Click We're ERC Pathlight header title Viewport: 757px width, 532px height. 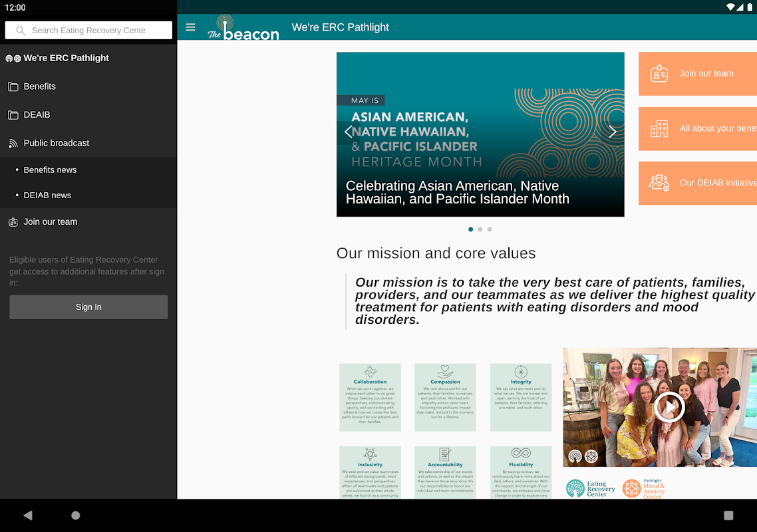pos(341,27)
